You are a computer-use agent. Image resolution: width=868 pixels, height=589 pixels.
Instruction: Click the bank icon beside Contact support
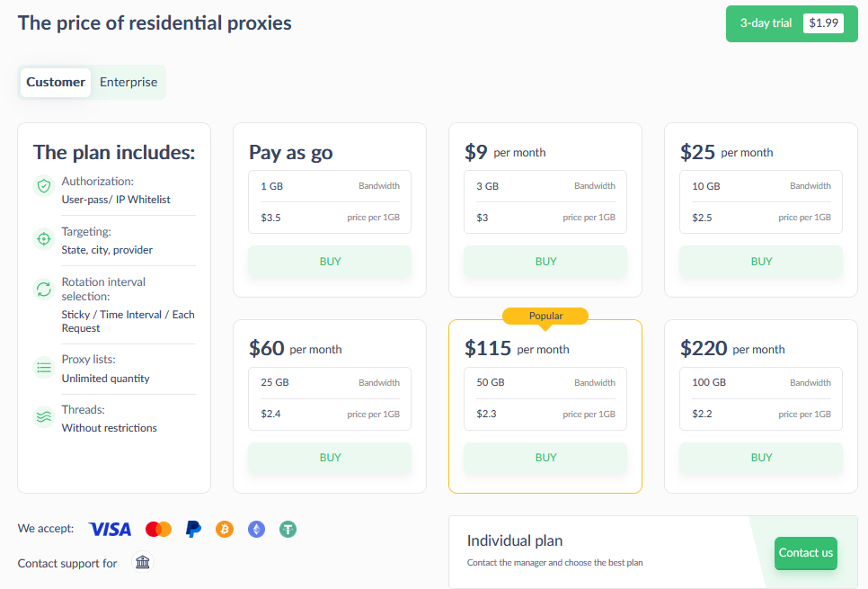[x=142, y=562]
